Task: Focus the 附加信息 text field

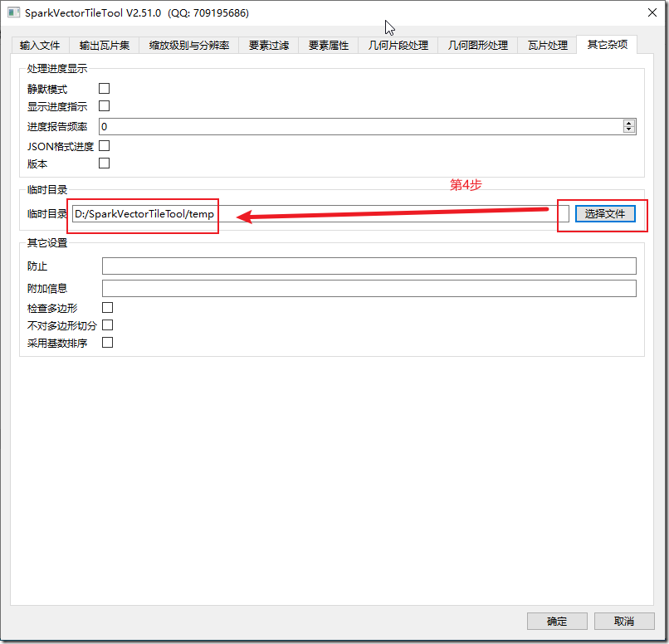Action: 369,288
